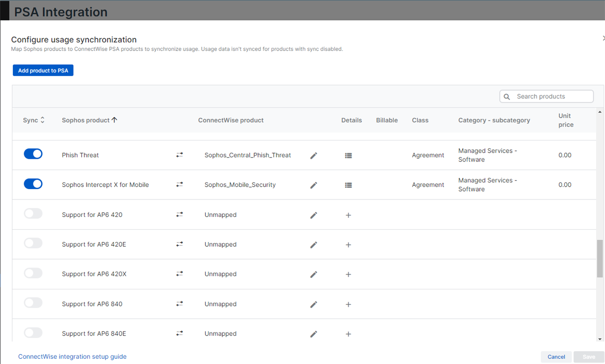Click mapping arrows icon for Support for AP6 420X
The image size is (605, 364).
coord(180,274)
